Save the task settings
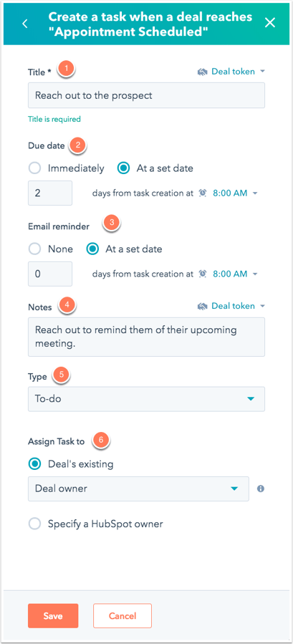 [x=53, y=615]
